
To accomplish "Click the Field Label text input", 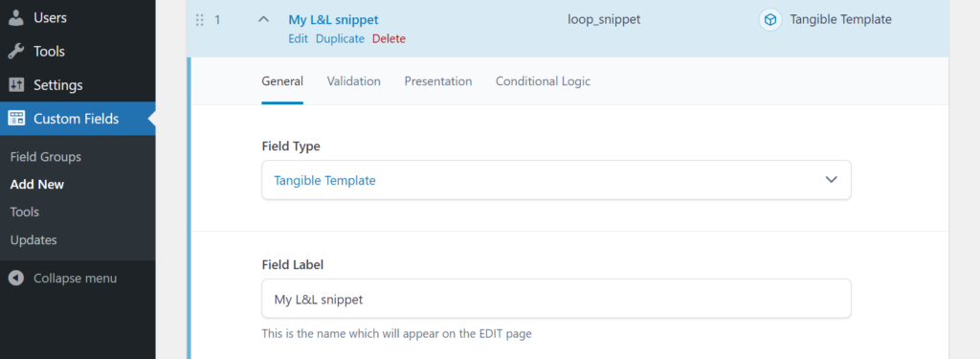I will 556,299.
